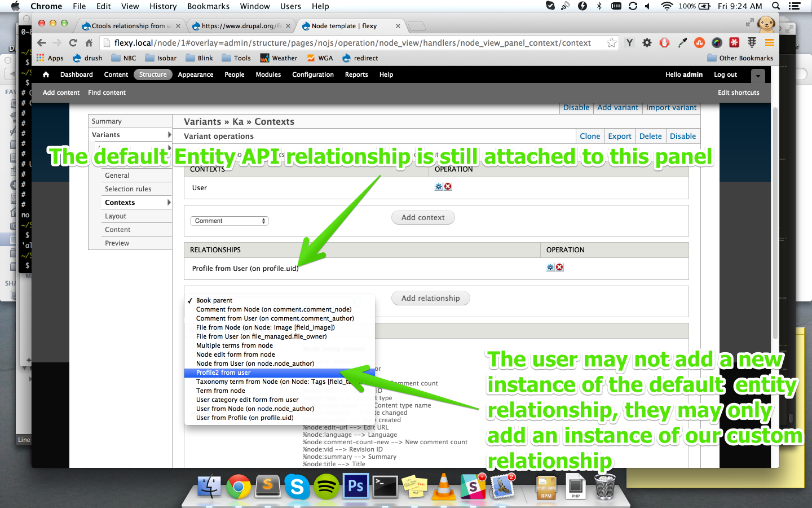Choose Term from node in relationship list

click(280, 391)
